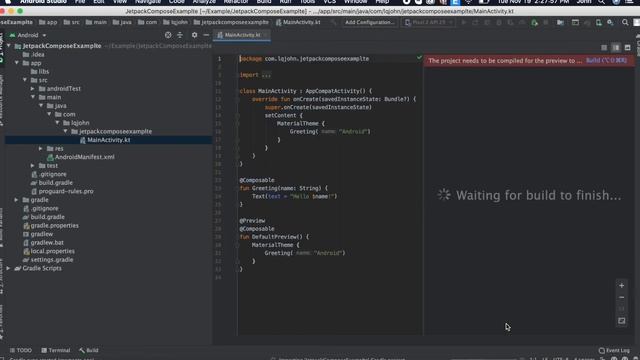The width and height of the screenshot is (640, 360).
Task: Open the VCS menu
Action: pos(329,2)
